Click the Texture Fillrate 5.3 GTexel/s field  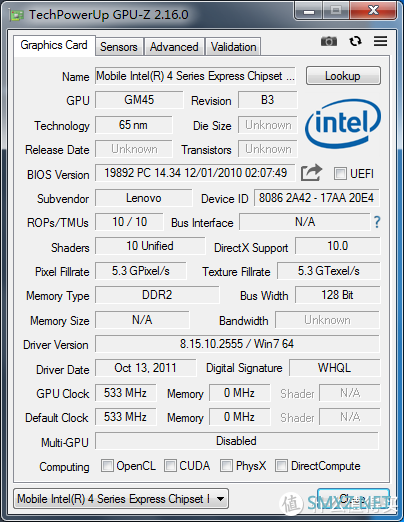point(329,271)
